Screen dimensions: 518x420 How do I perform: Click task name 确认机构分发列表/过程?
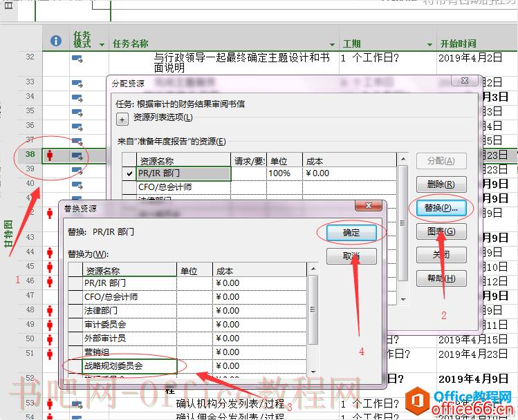coord(230,403)
